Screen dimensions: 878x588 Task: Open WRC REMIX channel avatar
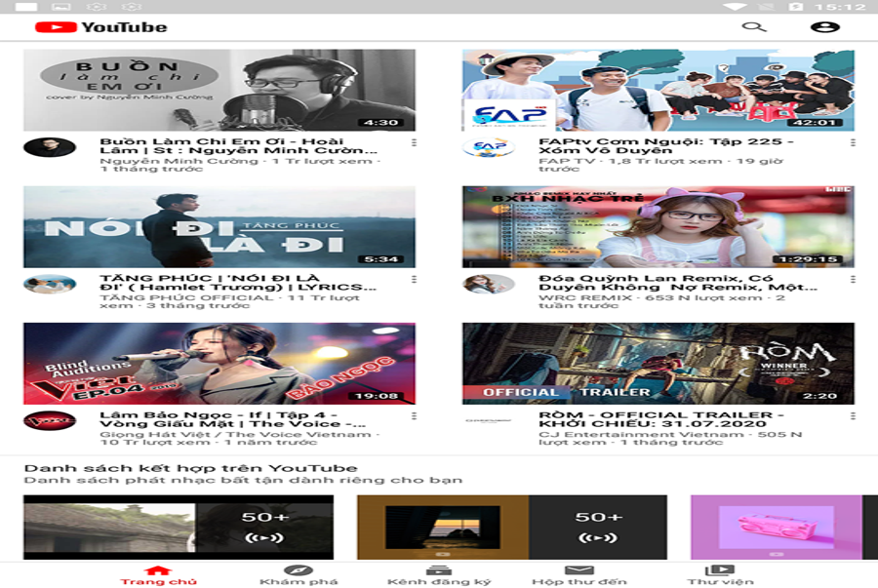pos(489,284)
